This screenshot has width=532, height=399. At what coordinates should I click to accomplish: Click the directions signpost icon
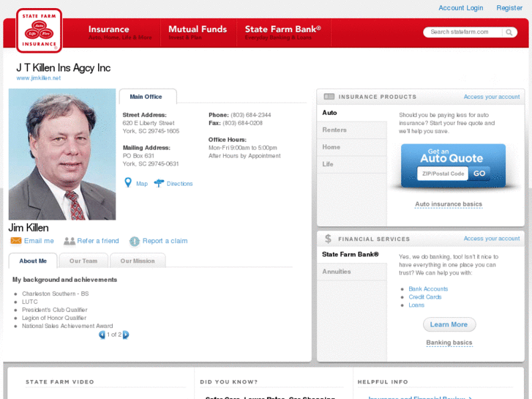(159, 183)
